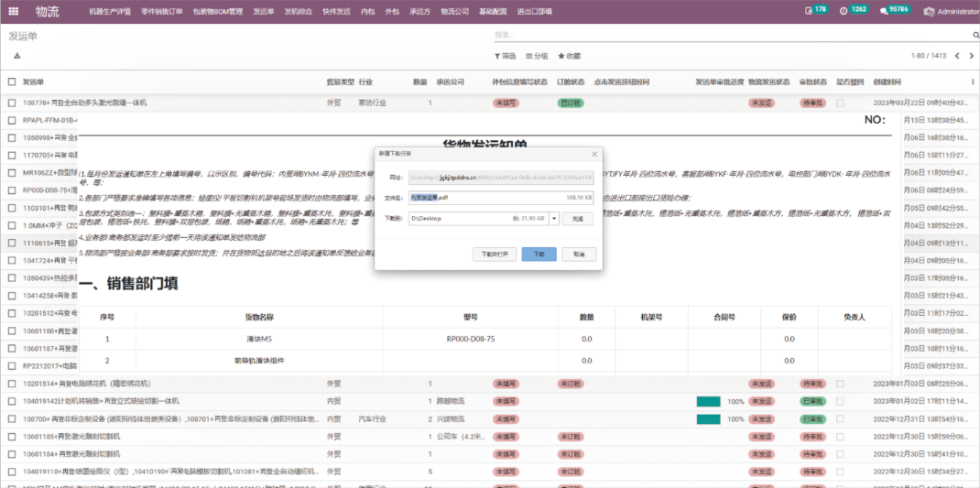Go to previous page of records
Viewport: 980px width, 488px height.
click(957, 56)
